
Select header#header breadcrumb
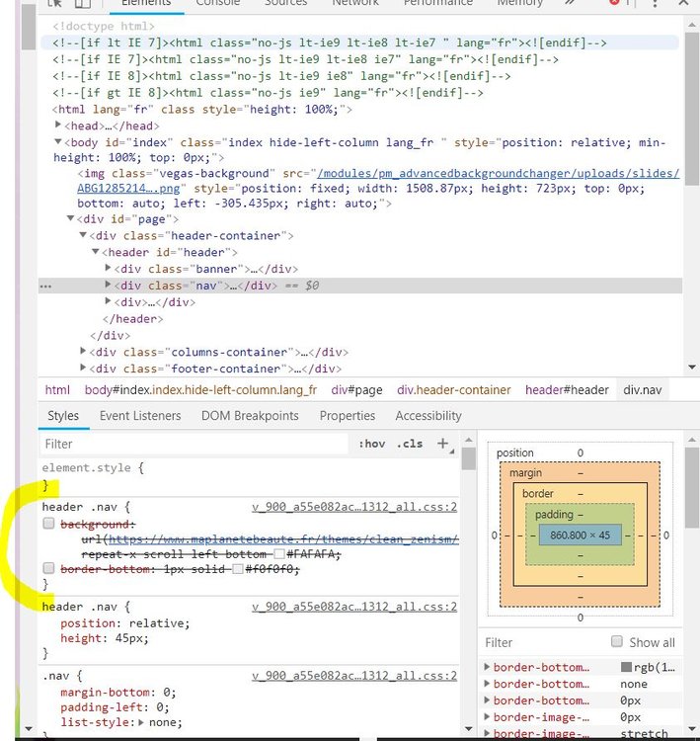click(567, 390)
